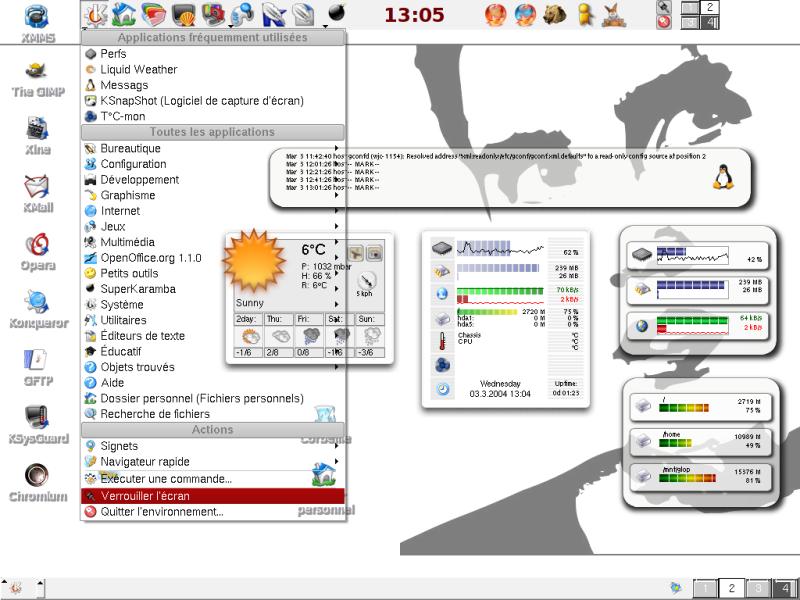This screenshot has height=600, width=800.
Task: Choose Quitter l'environnement… from the menu
Action: 213,512
